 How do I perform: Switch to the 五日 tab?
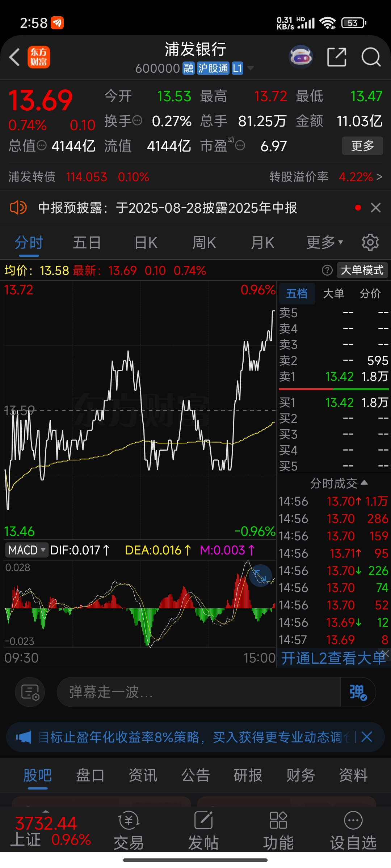point(87,242)
